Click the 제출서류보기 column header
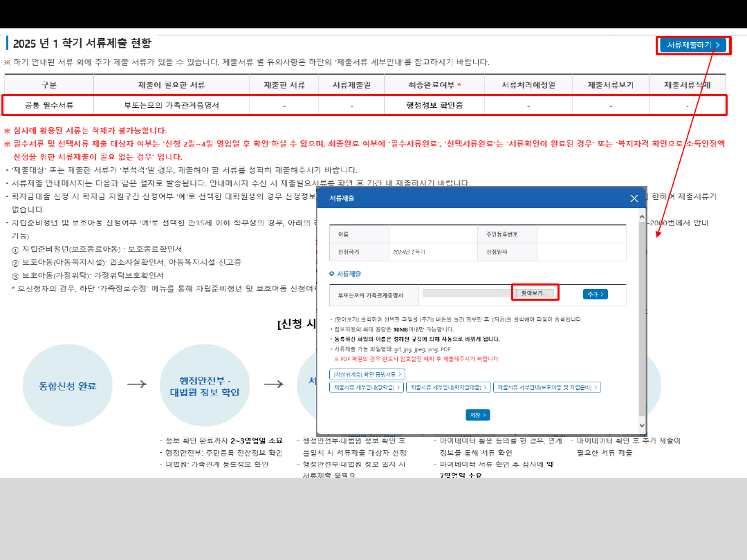The image size is (747, 560). [610, 85]
